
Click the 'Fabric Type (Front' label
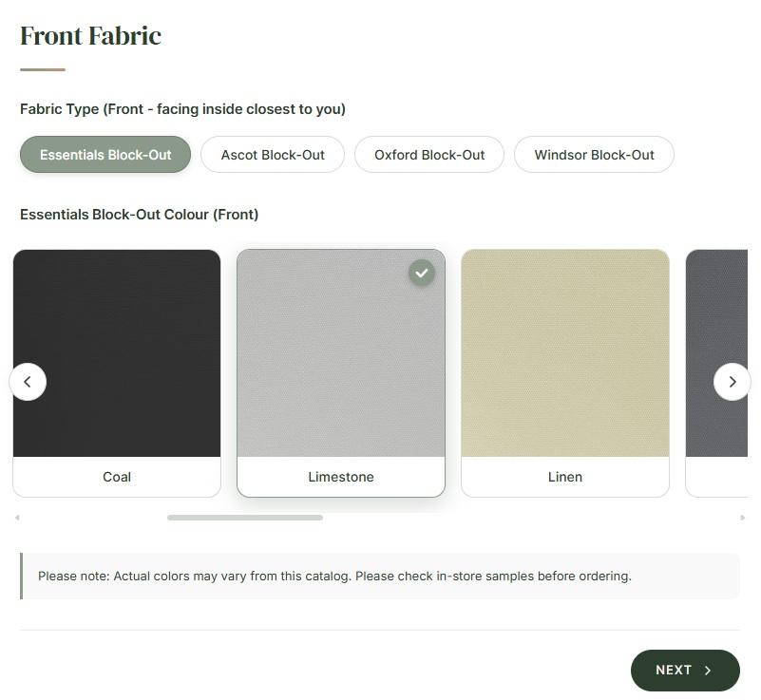pos(182,109)
